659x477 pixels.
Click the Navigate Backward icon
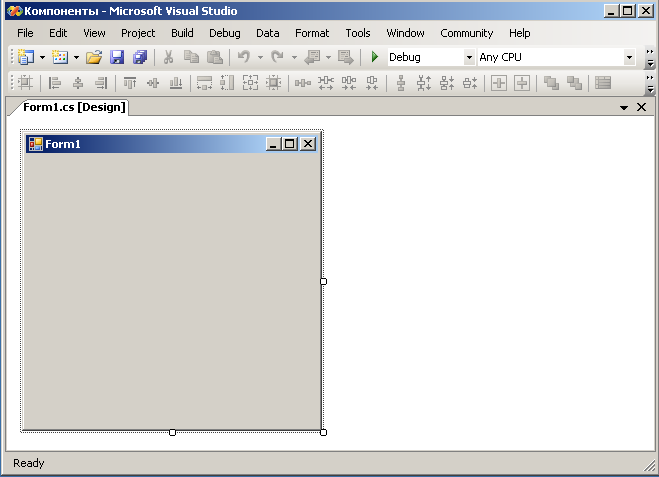pos(312,57)
